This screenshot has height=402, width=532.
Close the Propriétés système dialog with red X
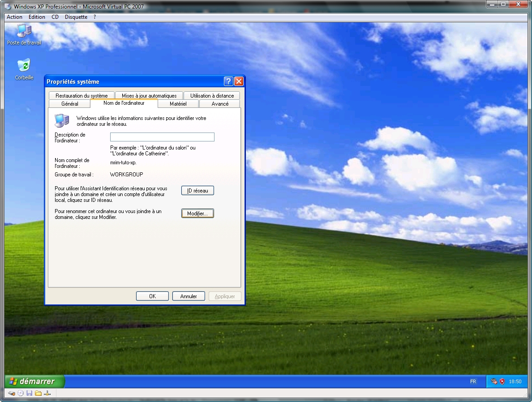[x=239, y=81]
